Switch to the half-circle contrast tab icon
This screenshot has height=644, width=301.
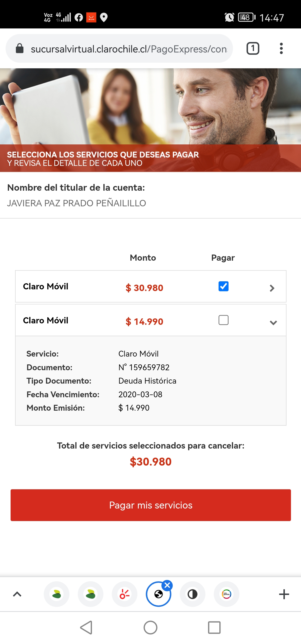[x=193, y=594]
